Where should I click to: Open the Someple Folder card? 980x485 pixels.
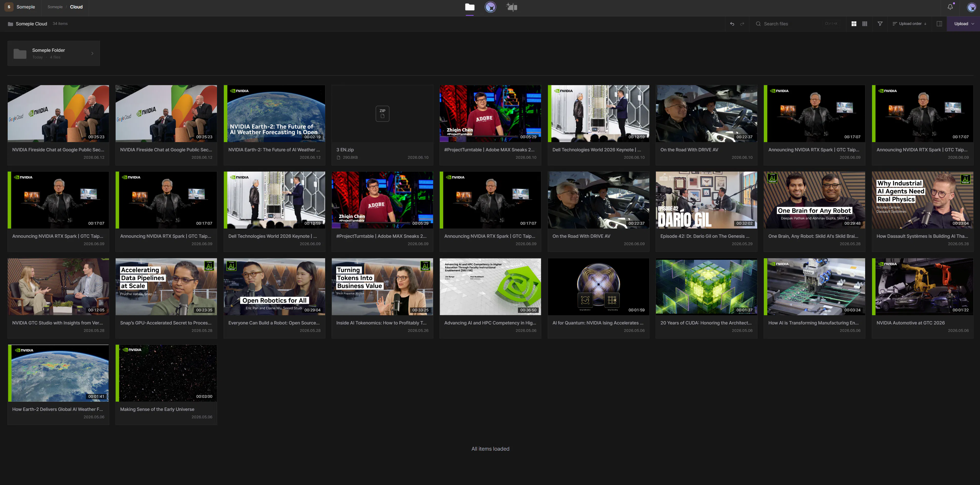click(54, 53)
